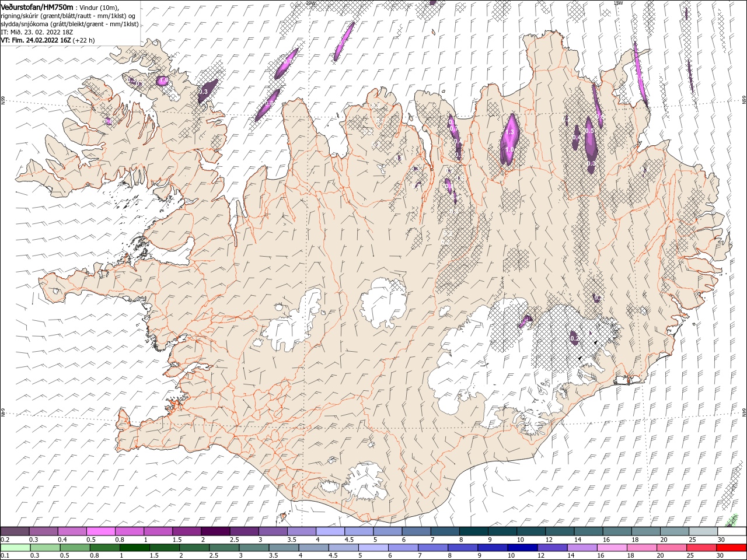Click the rain legend swatch starting at 18
Viewport: 747px width, 560px height.
coord(641,548)
